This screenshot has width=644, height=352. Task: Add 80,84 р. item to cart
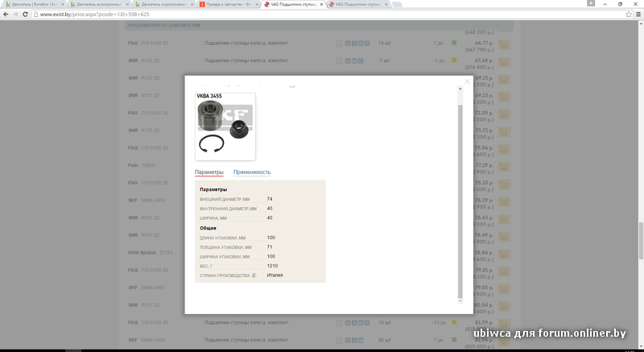[x=504, y=306]
